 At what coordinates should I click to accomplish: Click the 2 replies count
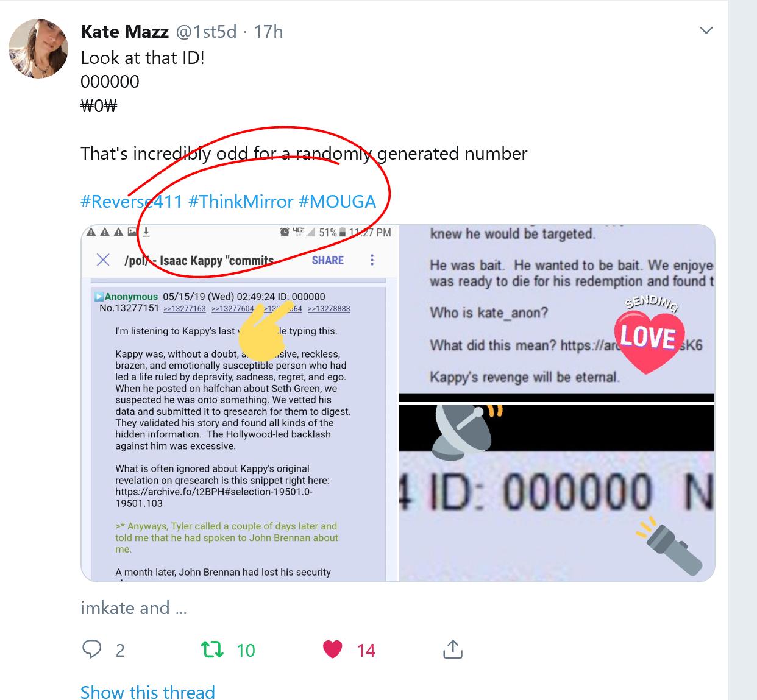point(120,651)
